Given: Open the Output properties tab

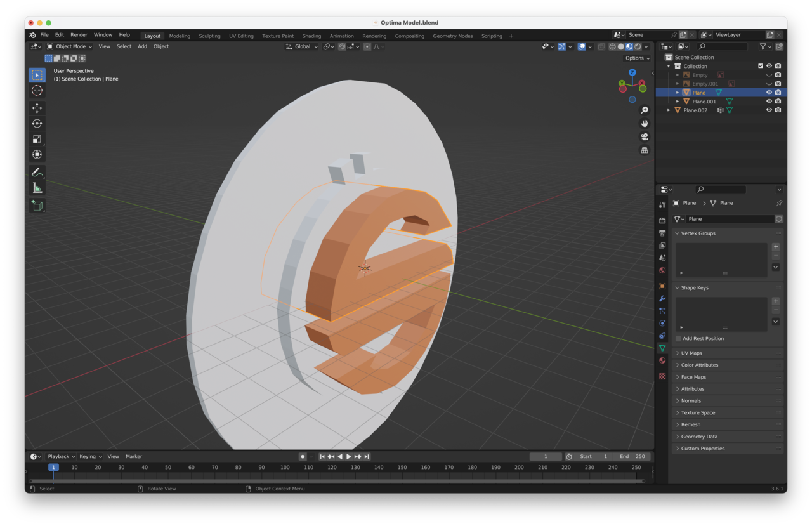Looking at the screenshot, I should pos(662,233).
